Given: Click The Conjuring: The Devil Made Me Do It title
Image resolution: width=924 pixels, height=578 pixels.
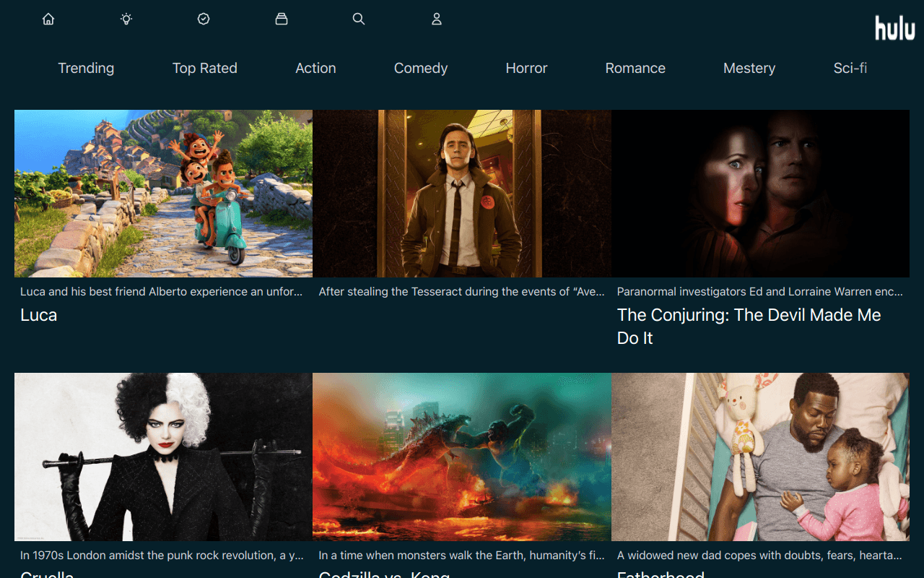Looking at the screenshot, I should click(749, 327).
